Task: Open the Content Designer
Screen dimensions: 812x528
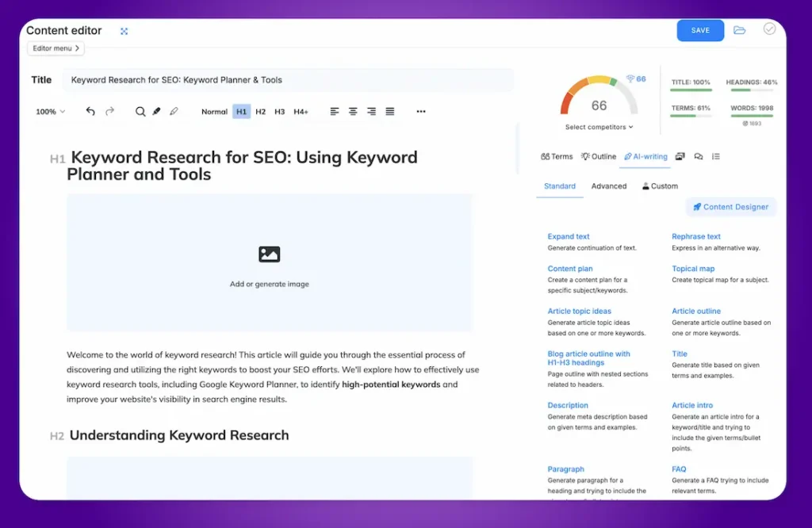Action: 730,207
